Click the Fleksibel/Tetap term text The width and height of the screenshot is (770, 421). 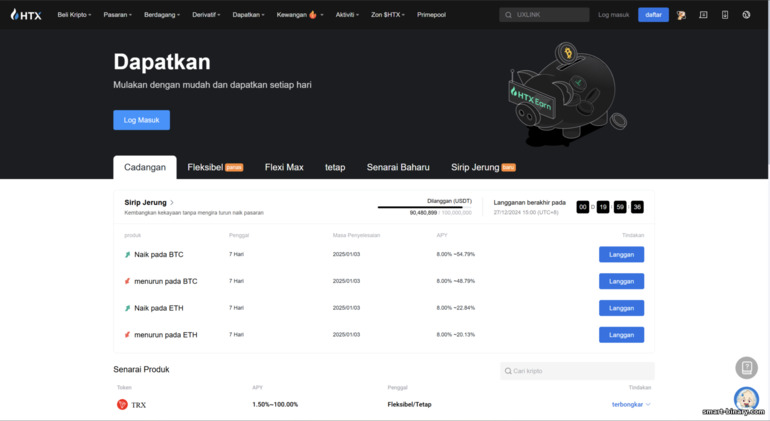tap(409, 404)
